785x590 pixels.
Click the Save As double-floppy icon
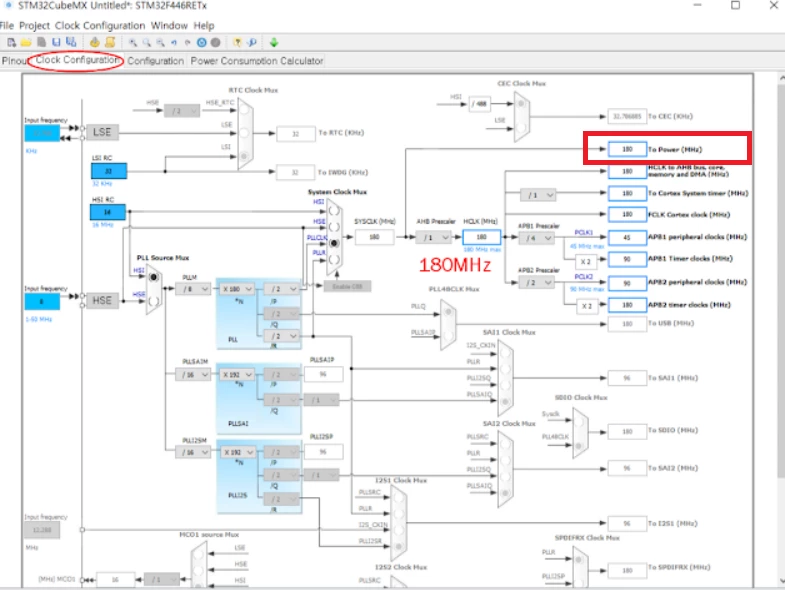click(x=71, y=43)
